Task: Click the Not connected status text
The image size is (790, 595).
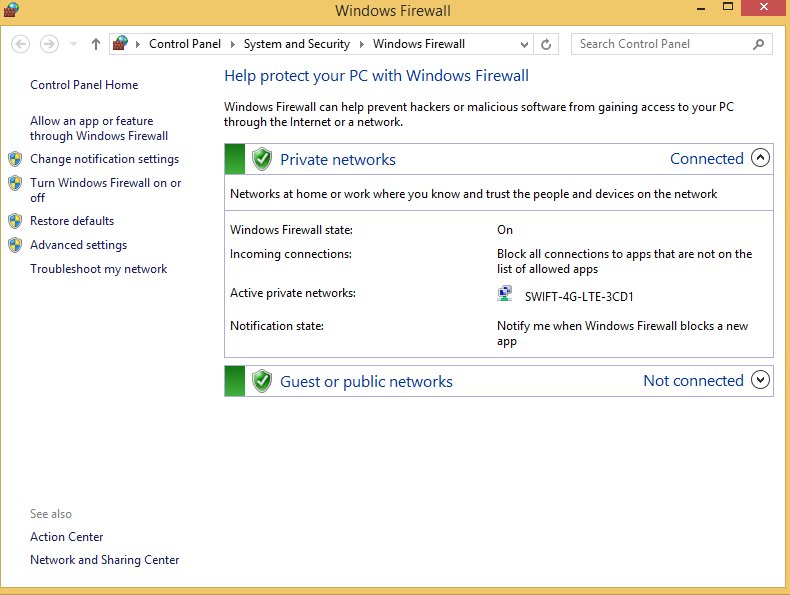Action: [x=693, y=381]
